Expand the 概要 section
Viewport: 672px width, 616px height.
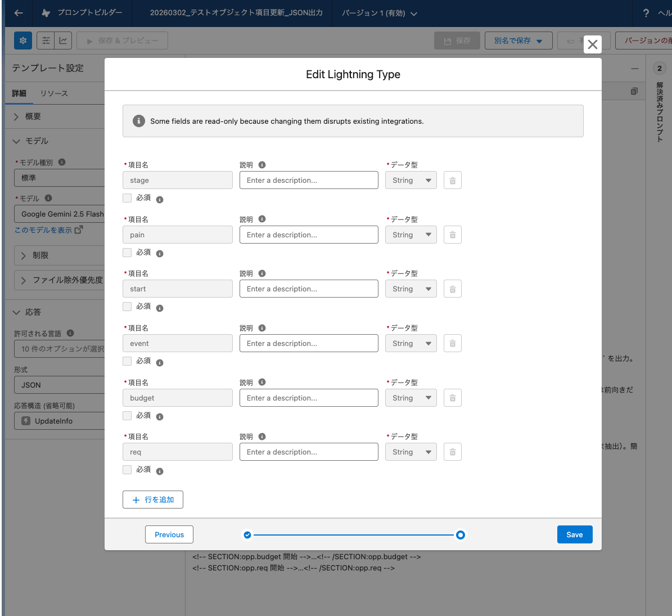(33, 116)
